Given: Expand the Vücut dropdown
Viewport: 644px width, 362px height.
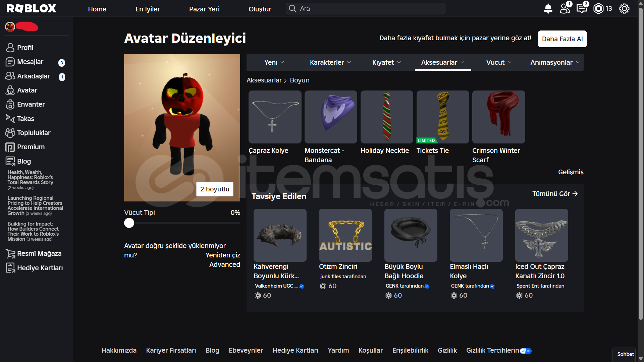Looking at the screenshot, I should 499,62.
